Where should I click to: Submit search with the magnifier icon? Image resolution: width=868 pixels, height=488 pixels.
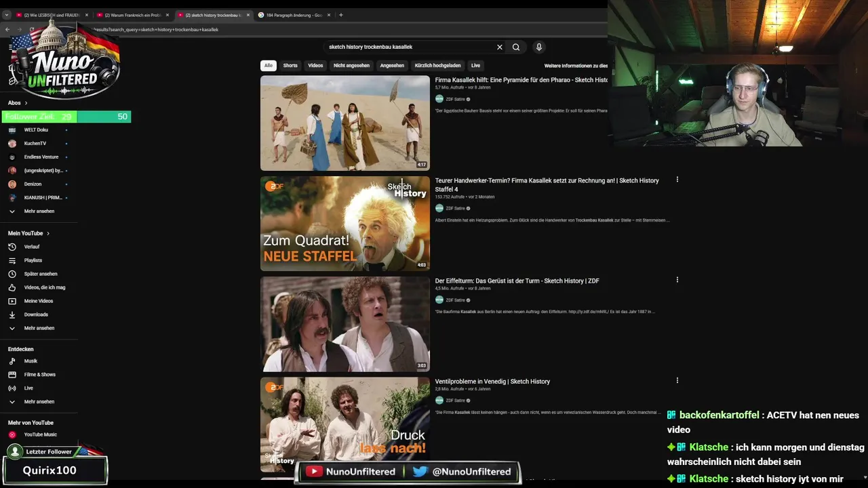516,47
